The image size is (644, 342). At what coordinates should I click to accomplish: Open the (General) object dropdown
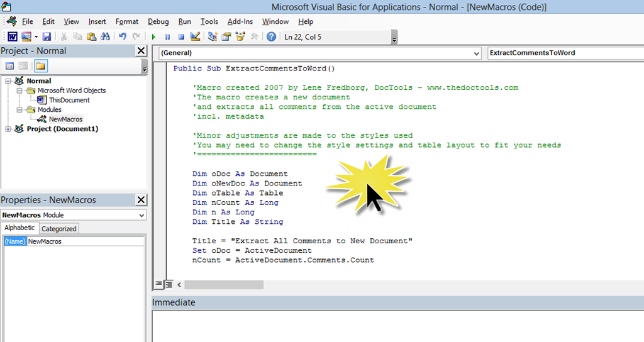click(476, 53)
